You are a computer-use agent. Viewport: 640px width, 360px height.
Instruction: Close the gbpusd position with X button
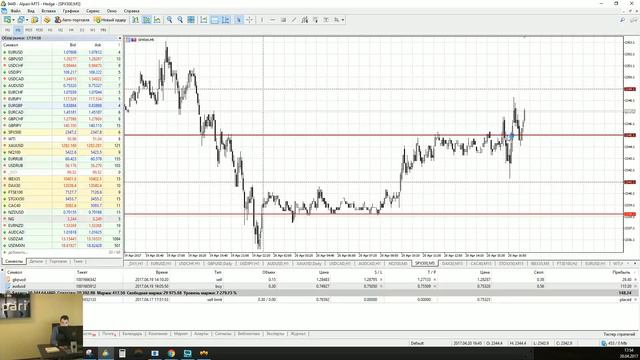click(636, 280)
